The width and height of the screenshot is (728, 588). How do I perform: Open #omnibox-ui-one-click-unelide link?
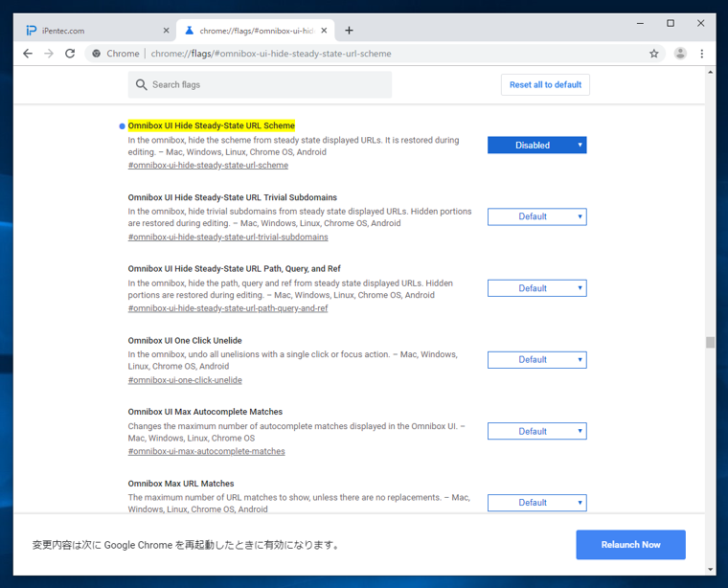185,380
